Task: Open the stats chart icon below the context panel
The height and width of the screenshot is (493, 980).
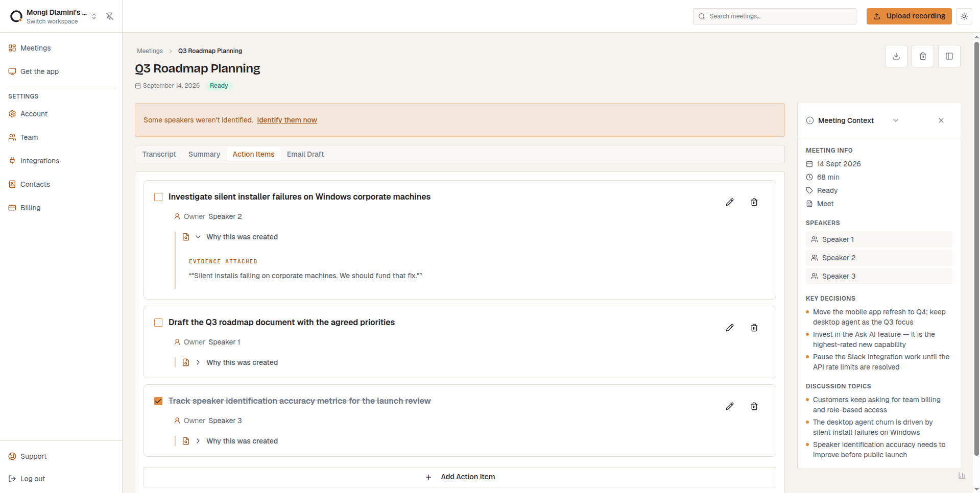Action: [962, 476]
